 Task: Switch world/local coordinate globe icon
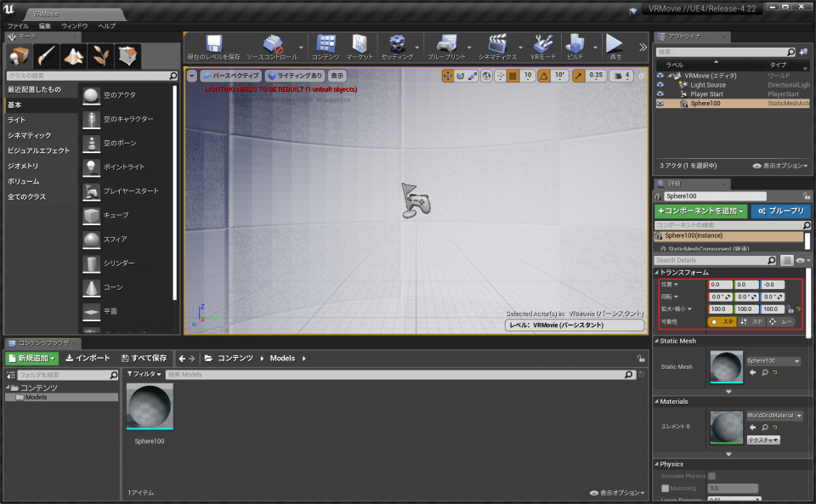[x=486, y=76]
